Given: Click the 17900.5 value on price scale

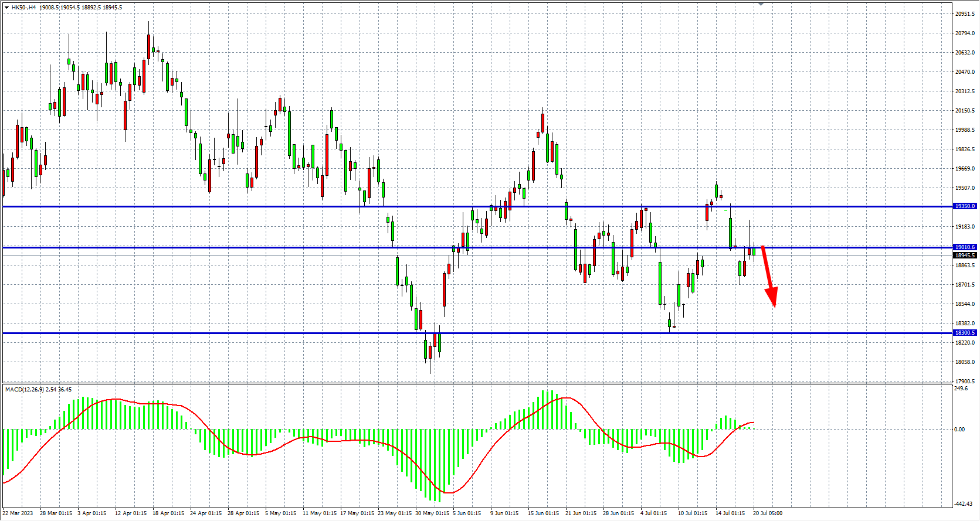Looking at the screenshot, I should tap(965, 382).
